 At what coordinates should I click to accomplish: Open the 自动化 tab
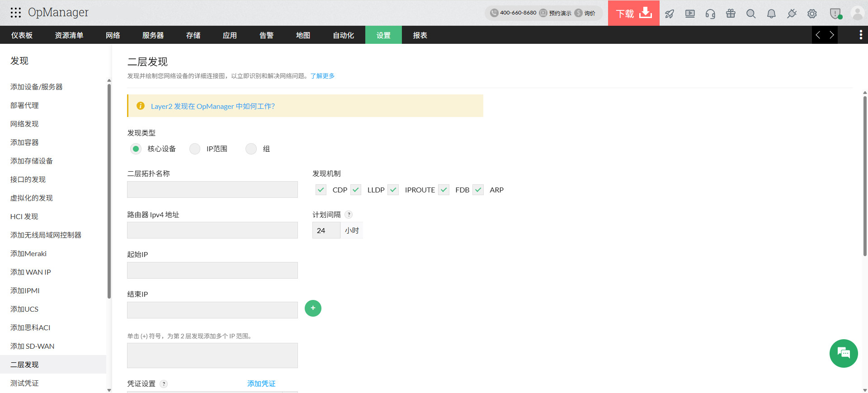[344, 35]
